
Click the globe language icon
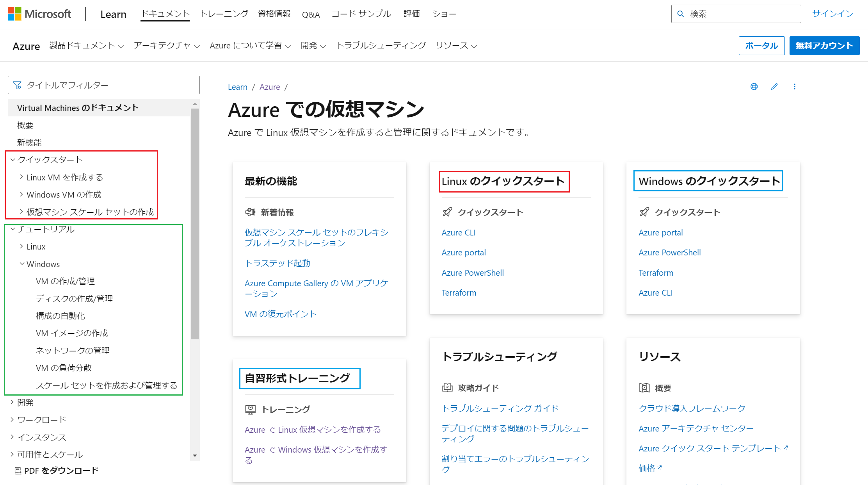754,87
